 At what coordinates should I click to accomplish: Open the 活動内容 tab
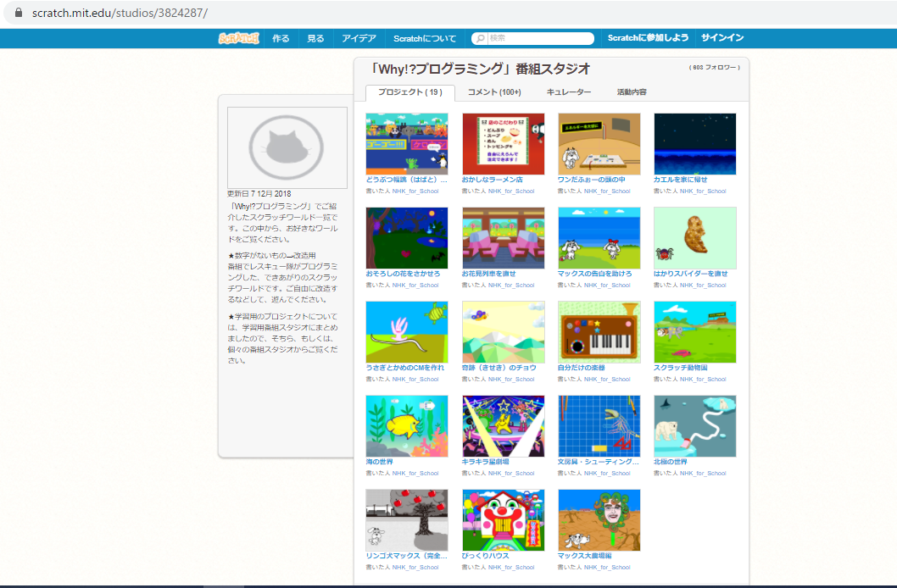click(x=631, y=92)
